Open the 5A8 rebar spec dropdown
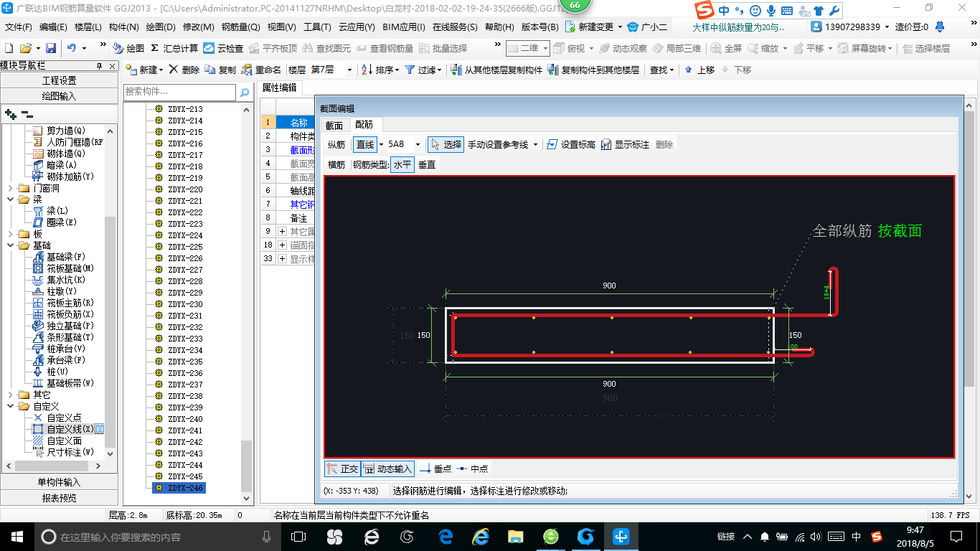Viewport: 980px width, 551px height. [418, 144]
